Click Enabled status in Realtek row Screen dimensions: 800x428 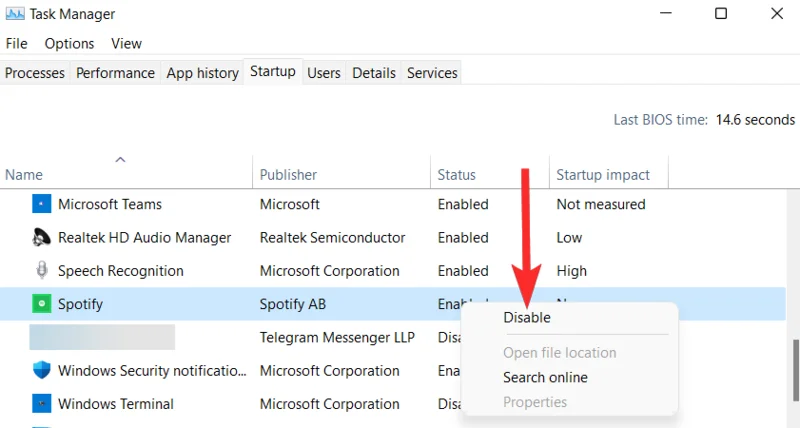[x=463, y=238]
